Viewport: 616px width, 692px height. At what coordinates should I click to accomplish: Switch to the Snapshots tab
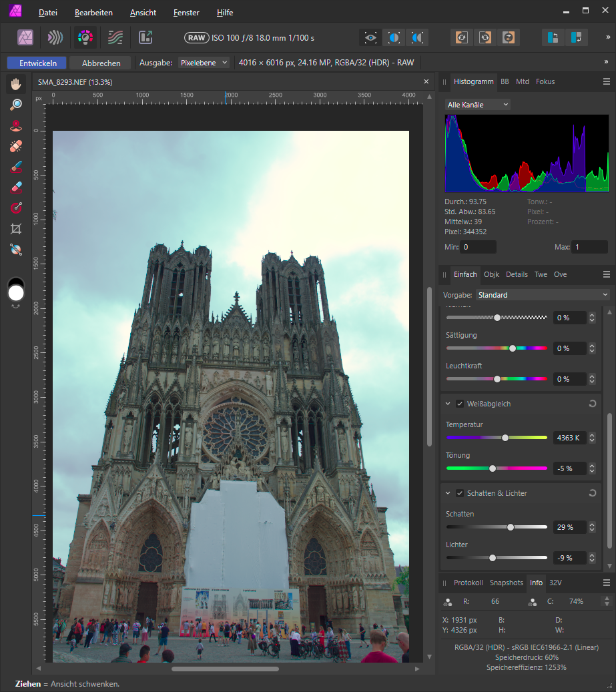[x=506, y=583]
